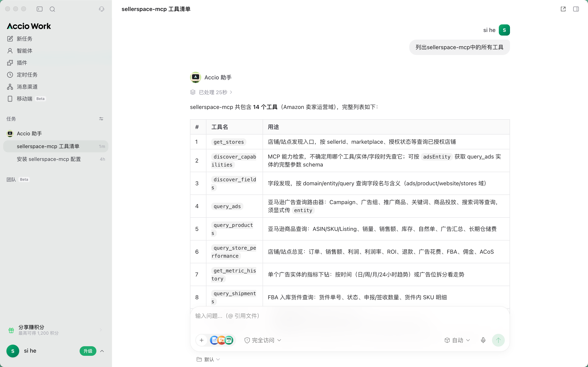Click the 团队 Beta section label
588x367 pixels.
tap(18, 179)
